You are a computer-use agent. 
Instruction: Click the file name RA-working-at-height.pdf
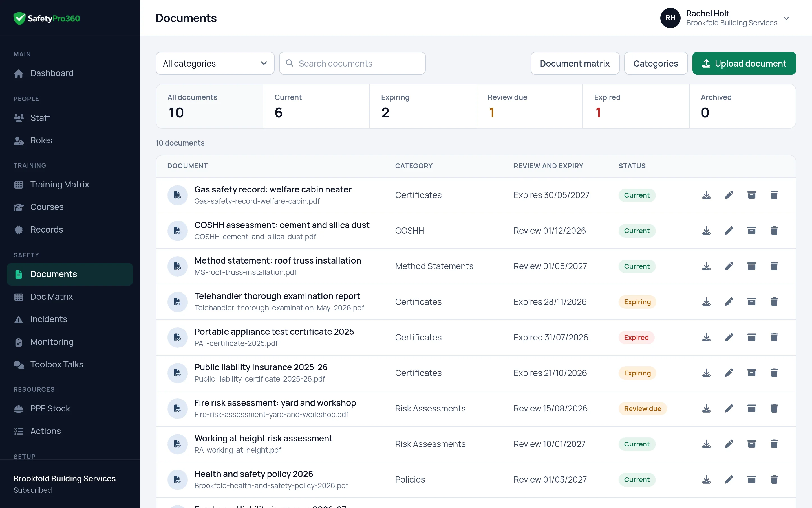(238, 450)
